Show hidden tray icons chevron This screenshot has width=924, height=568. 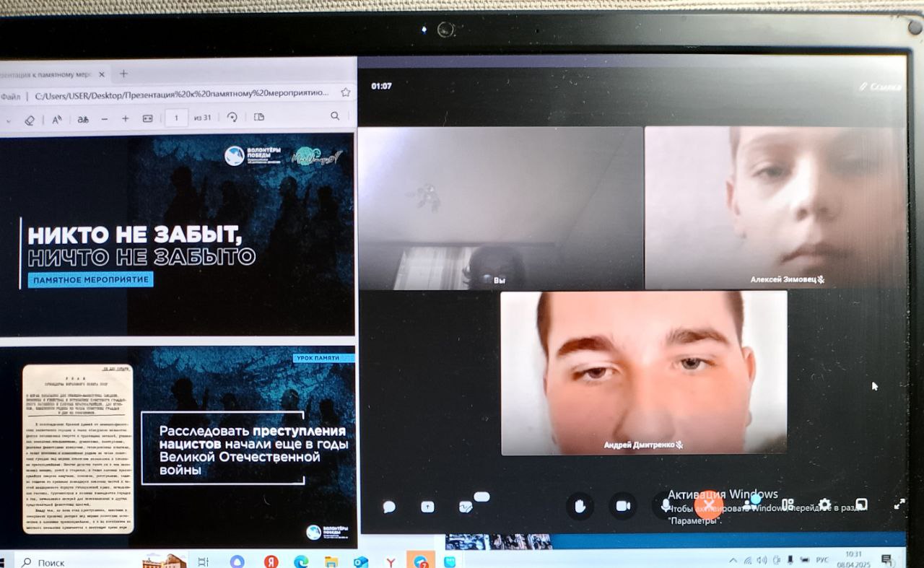tap(733, 560)
